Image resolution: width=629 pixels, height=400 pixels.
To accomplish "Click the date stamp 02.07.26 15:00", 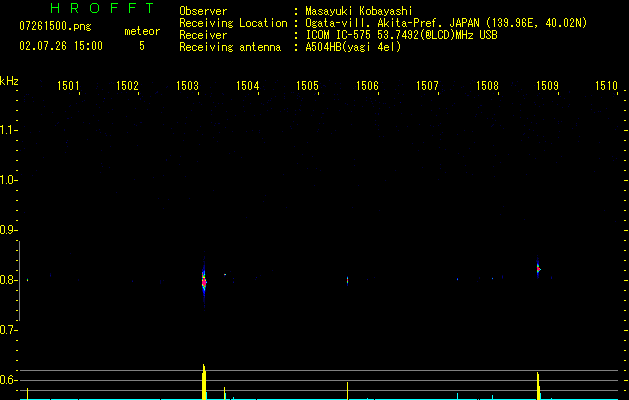I will (61, 46).
